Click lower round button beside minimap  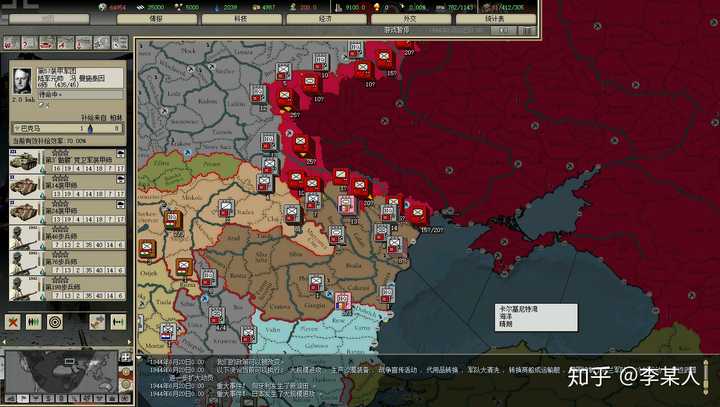126,385
